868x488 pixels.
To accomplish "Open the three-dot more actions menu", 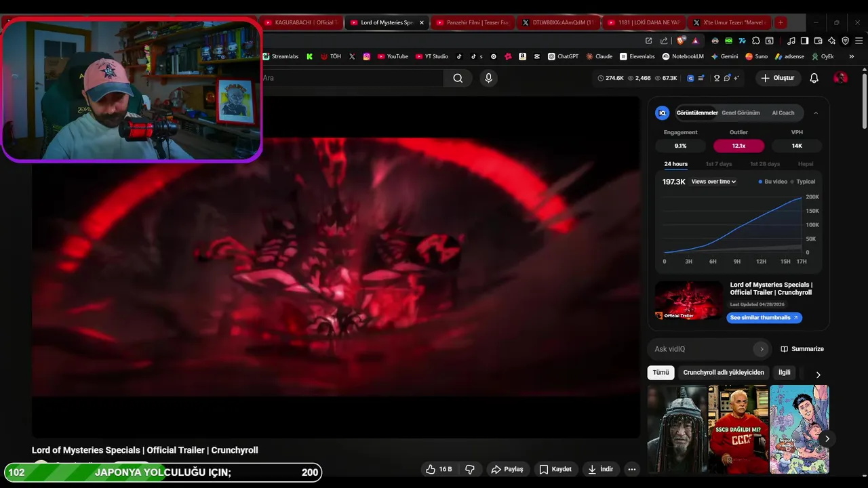I will pyautogui.click(x=631, y=469).
